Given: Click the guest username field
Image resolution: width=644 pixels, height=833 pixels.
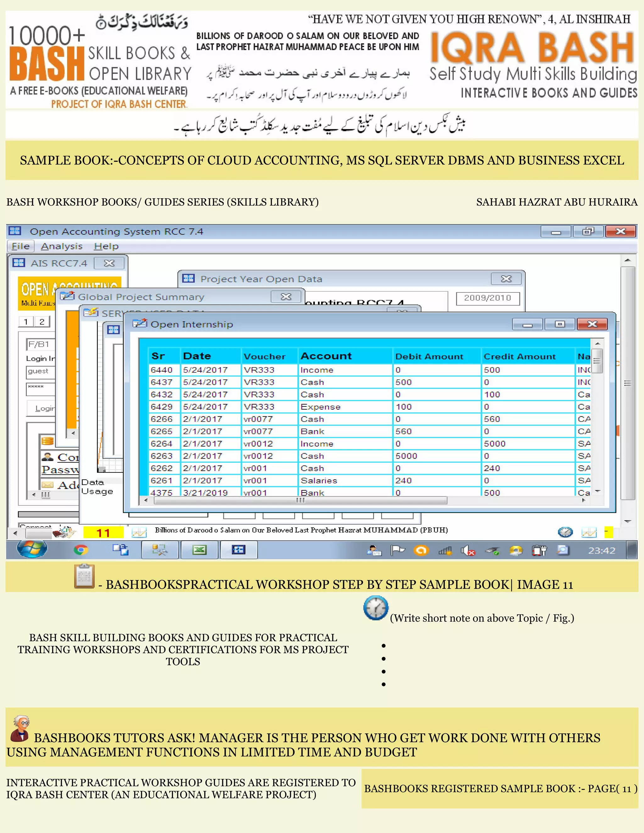Looking at the screenshot, I should 41,372.
